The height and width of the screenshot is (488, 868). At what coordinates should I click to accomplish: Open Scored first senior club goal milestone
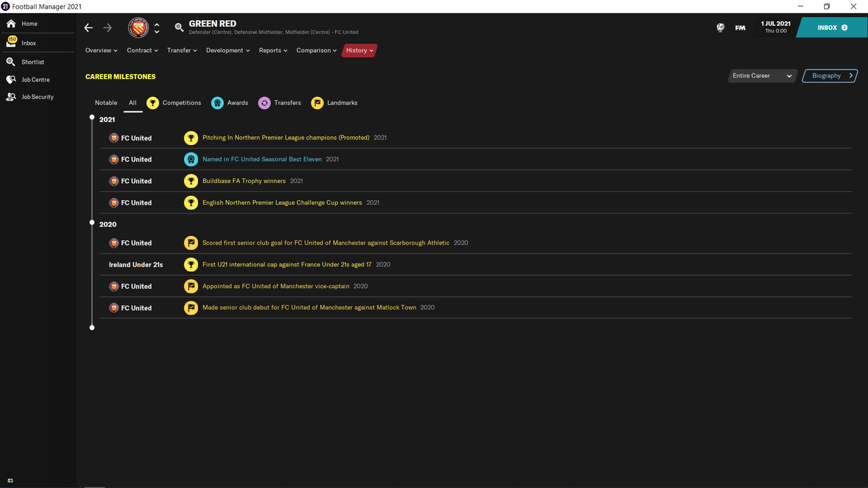[x=326, y=243]
